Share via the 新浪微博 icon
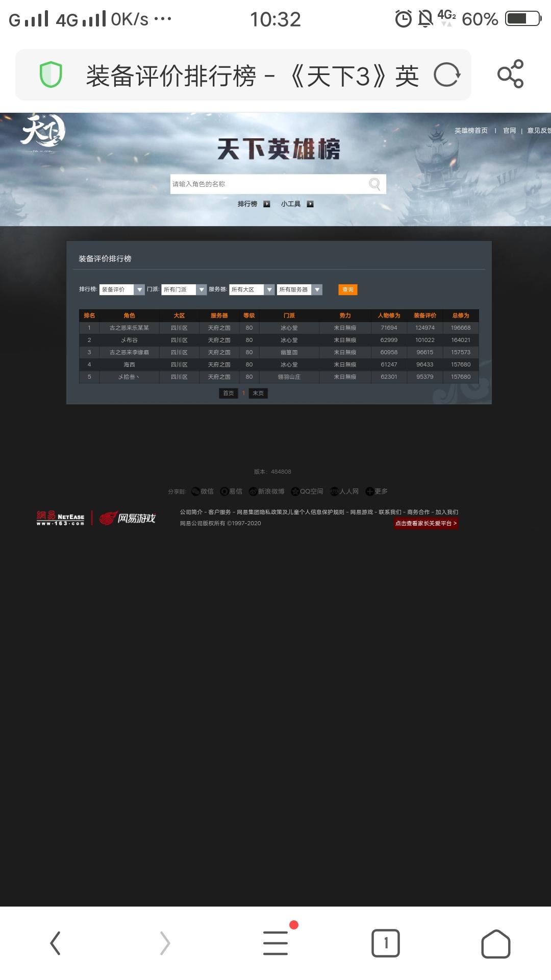Screen dimensions: 551x980 click(x=253, y=492)
